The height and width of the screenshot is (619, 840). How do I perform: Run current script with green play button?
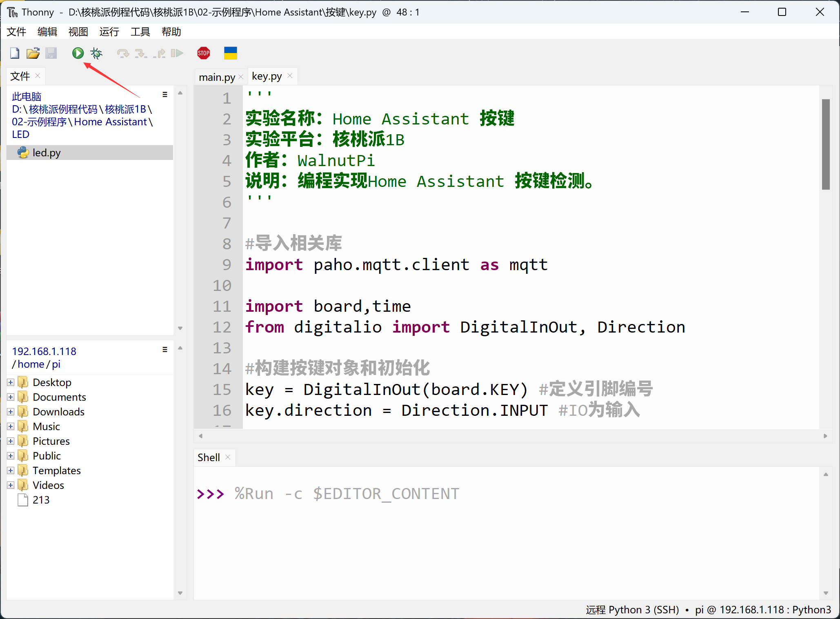[x=78, y=53]
